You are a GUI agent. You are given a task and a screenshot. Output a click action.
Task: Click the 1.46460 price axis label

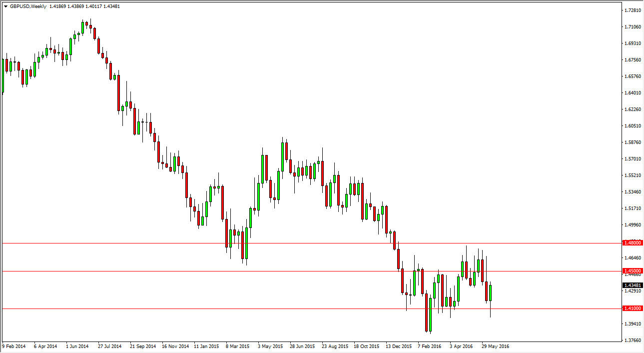(633, 257)
